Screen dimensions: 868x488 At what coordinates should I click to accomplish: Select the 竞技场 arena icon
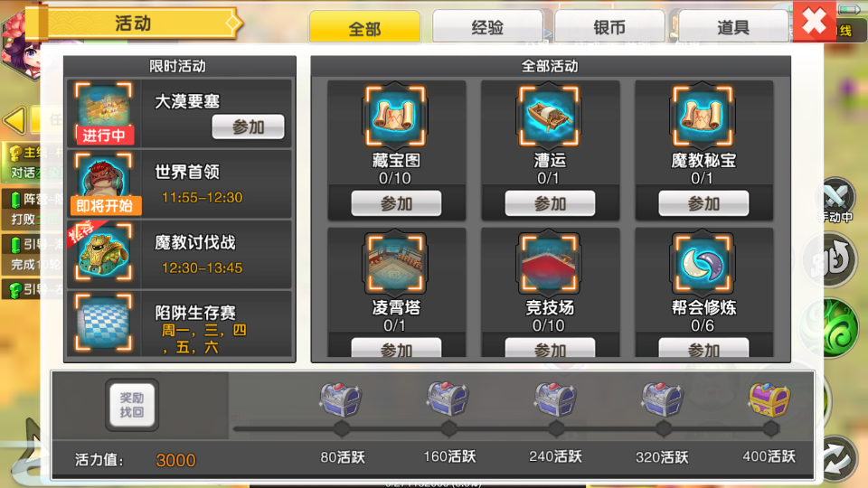click(x=549, y=263)
